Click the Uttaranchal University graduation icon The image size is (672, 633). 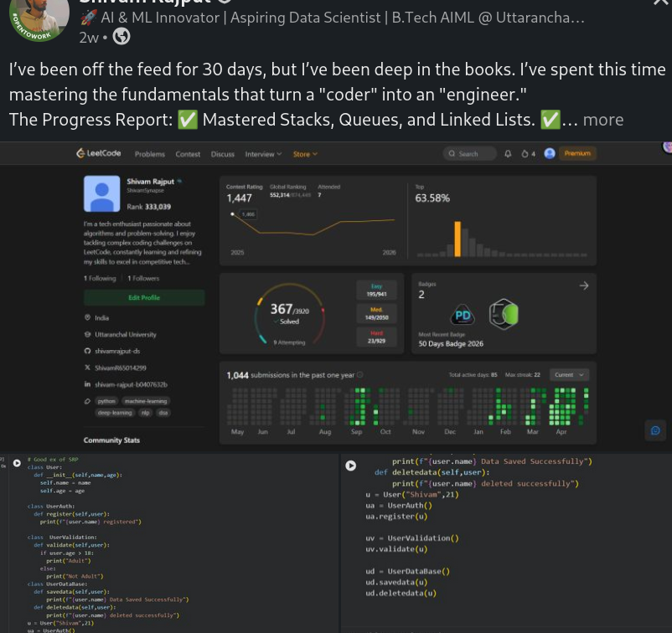coord(87,334)
